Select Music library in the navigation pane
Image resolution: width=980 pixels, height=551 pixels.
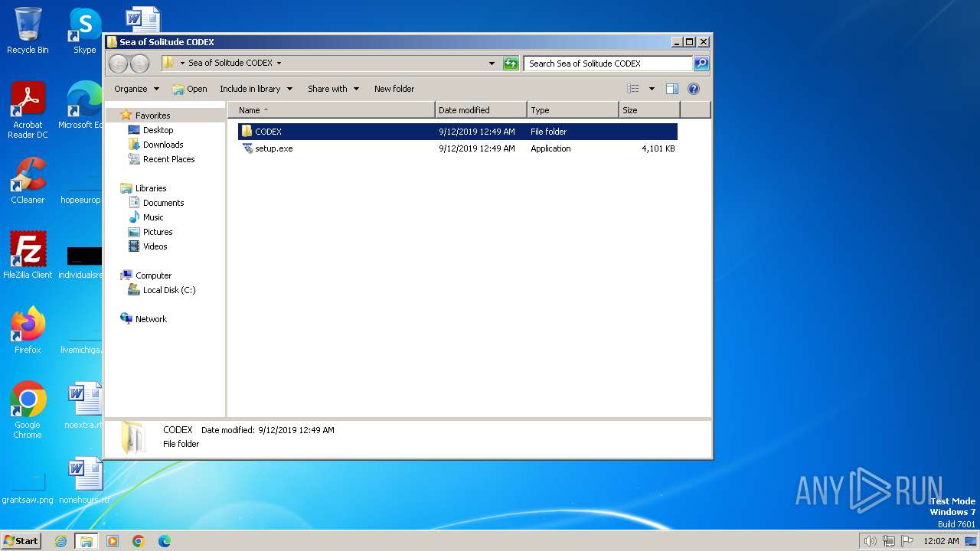point(153,217)
